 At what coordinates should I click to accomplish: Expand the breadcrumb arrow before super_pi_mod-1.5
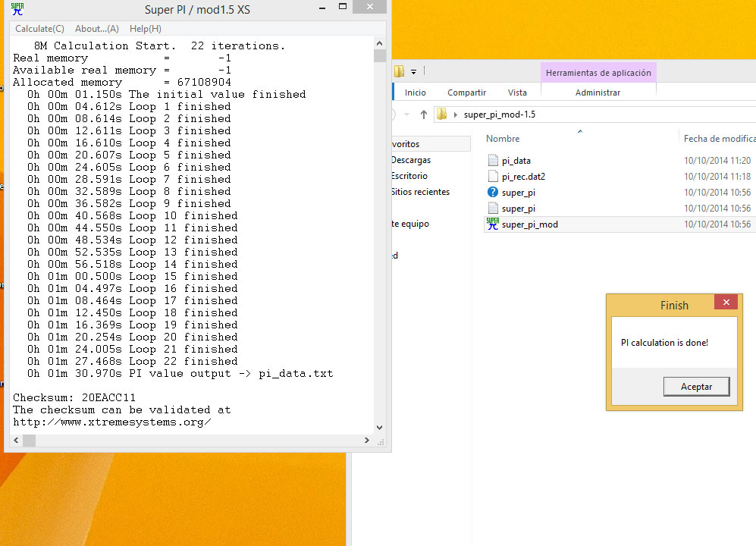pyautogui.click(x=456, y=115)
